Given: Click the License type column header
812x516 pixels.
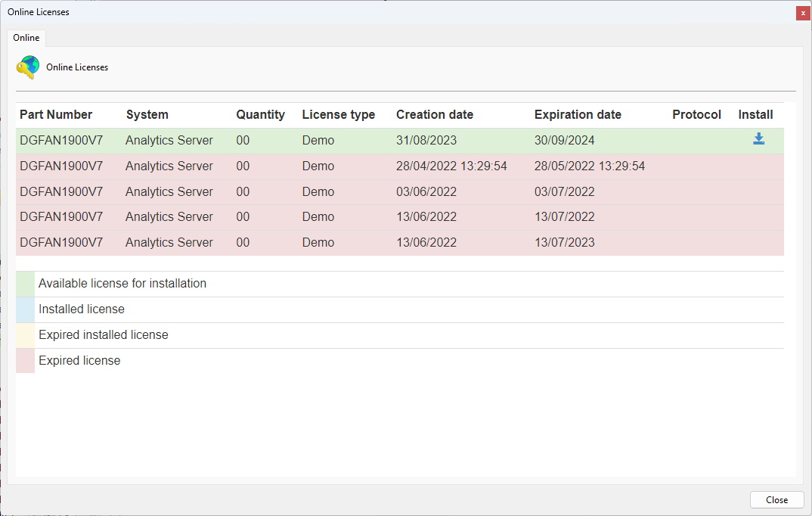Looking at the screenshot, I should (339, 114).
